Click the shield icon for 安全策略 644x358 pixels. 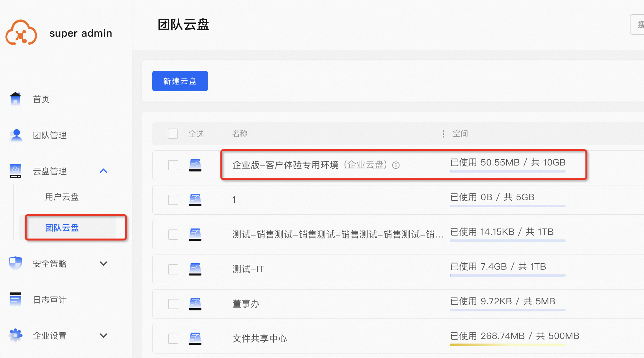(x=15, y=264)
